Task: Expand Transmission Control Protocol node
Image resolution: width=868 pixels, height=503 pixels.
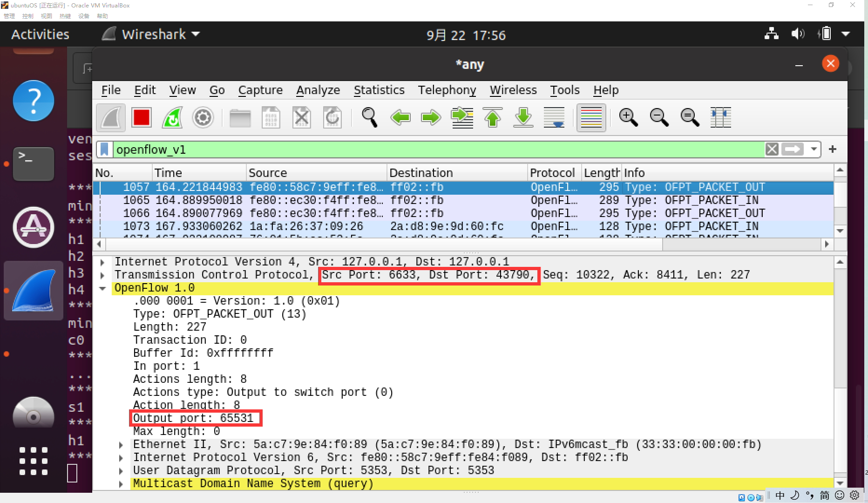Action: [102, 275]
